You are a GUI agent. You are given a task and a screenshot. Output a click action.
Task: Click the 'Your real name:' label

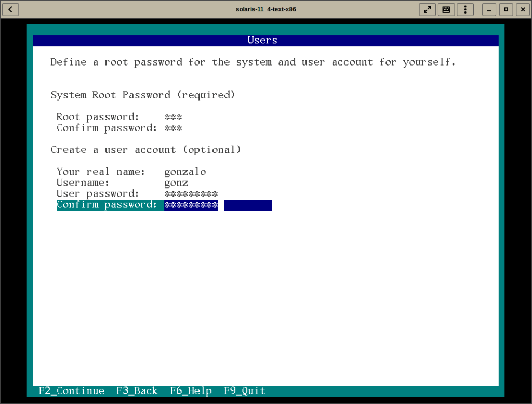click(101, 172)
